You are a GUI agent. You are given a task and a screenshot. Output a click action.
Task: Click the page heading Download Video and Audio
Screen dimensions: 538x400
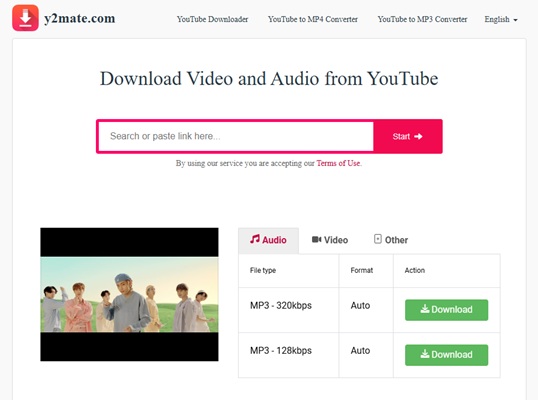coord(269,79)
